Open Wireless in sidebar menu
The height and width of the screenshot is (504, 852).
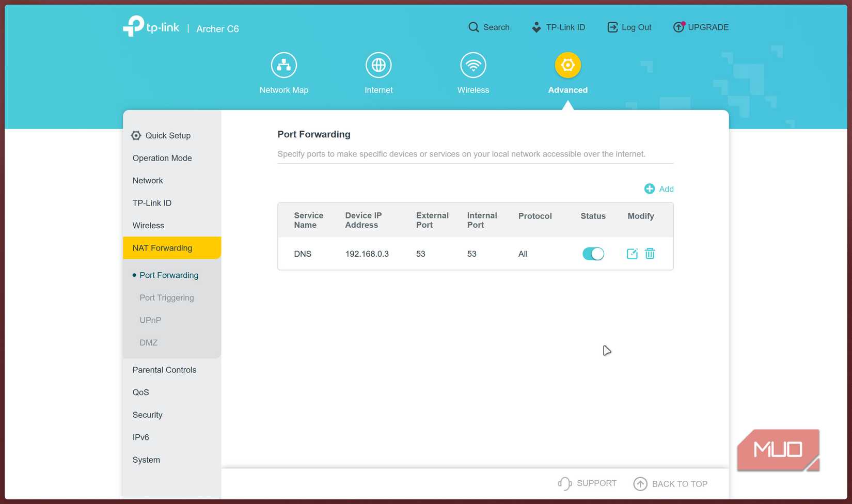(x=148, y=226)
